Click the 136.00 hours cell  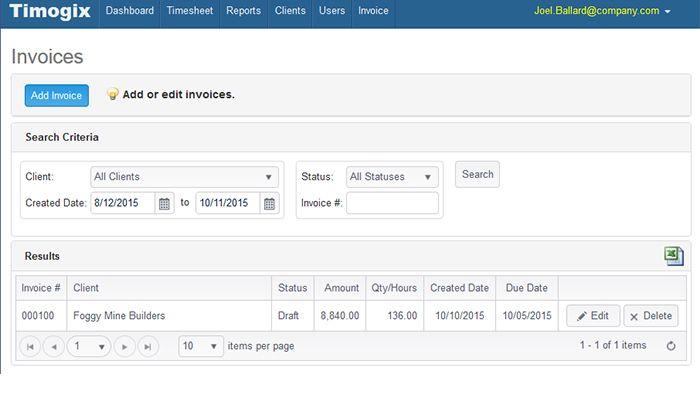(x=394, y=316)
